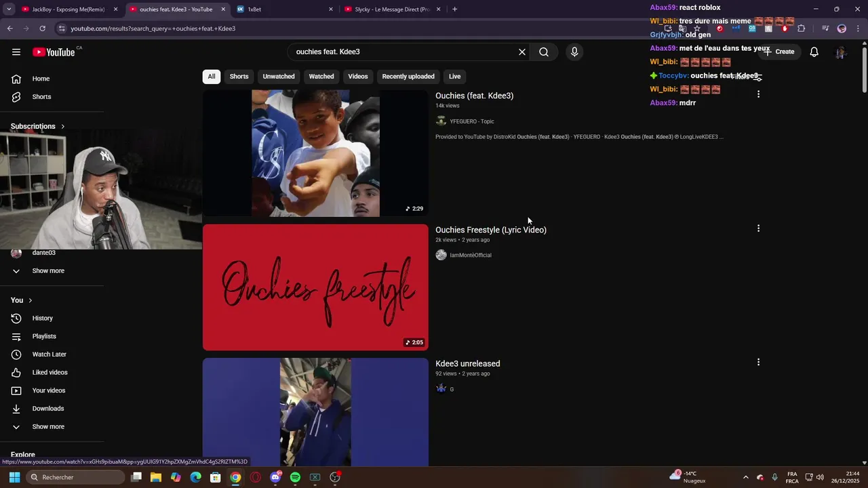Screen dimensions: 868x488
Task: Open the notifications bell
Action: coord(814,52)
